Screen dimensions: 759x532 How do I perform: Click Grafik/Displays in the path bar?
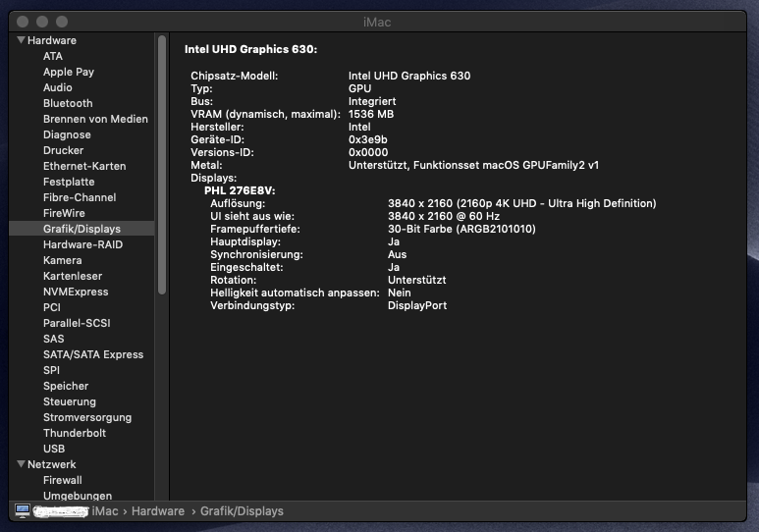click(242, 511)
